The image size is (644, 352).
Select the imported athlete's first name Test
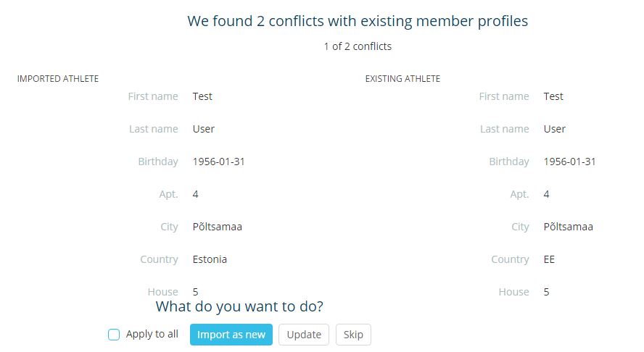tap(202, 96)
